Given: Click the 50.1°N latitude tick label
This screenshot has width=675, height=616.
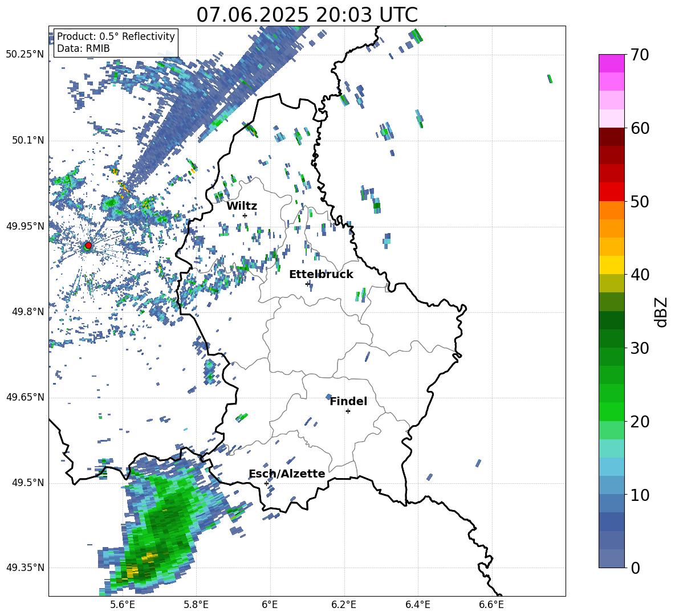Looking at the screenshot, I should [28, 141].
